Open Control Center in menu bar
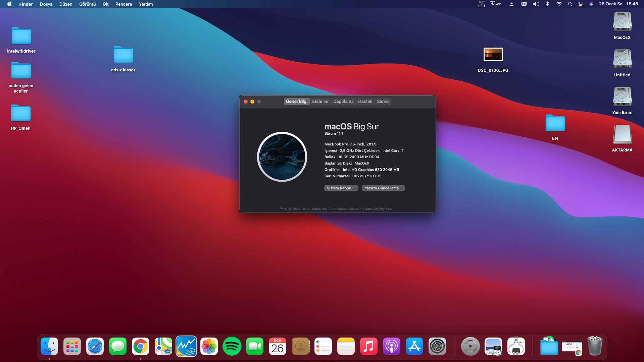Image resolution: width=644 pixels, height=362 pixels. coord(581,4)
